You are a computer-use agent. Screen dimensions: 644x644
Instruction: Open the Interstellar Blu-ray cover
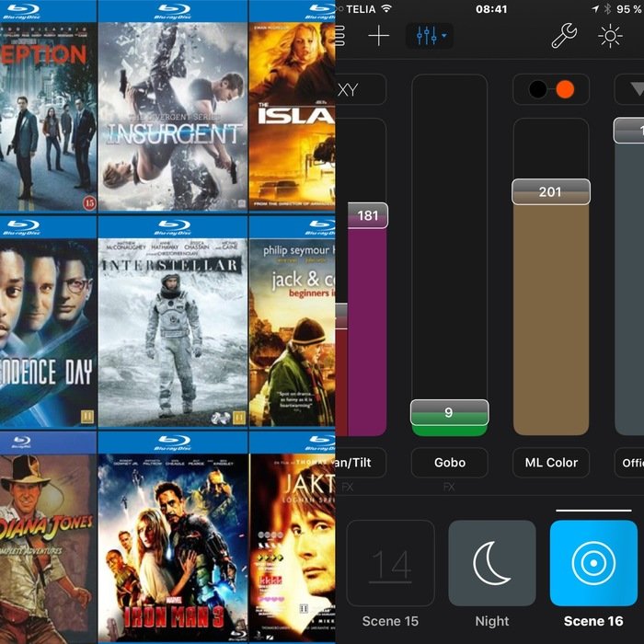point(173,322)
